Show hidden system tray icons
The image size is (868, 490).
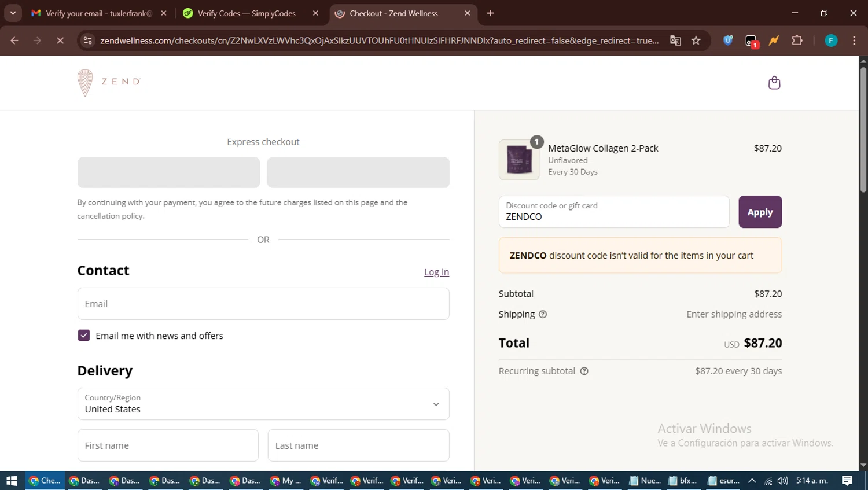tap(752, 480)
